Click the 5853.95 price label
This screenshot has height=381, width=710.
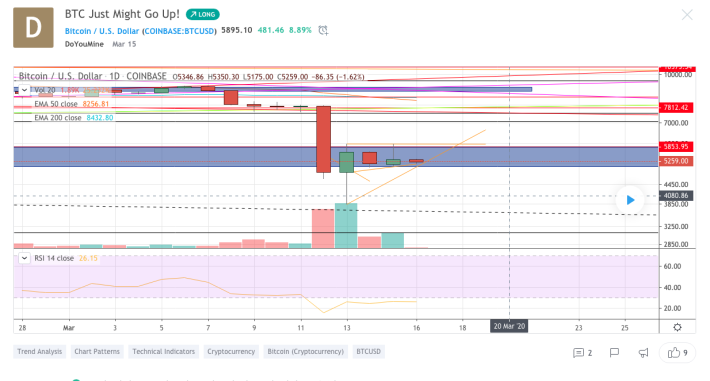676,146
